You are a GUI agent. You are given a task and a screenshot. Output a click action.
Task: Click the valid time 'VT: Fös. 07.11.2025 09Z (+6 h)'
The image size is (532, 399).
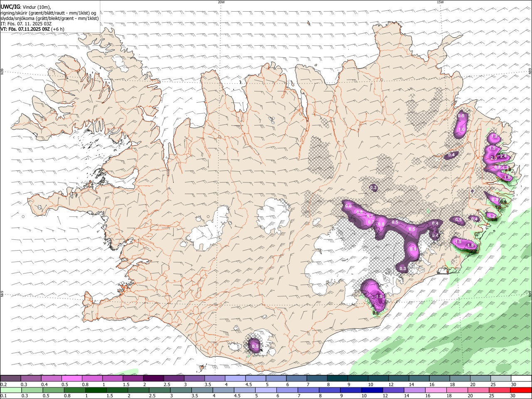click(x=32, y=29)
